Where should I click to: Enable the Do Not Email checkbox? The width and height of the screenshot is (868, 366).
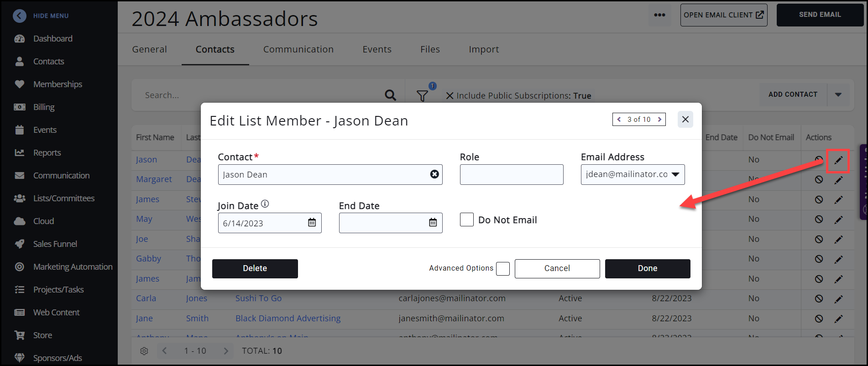(x=466, y=220)
